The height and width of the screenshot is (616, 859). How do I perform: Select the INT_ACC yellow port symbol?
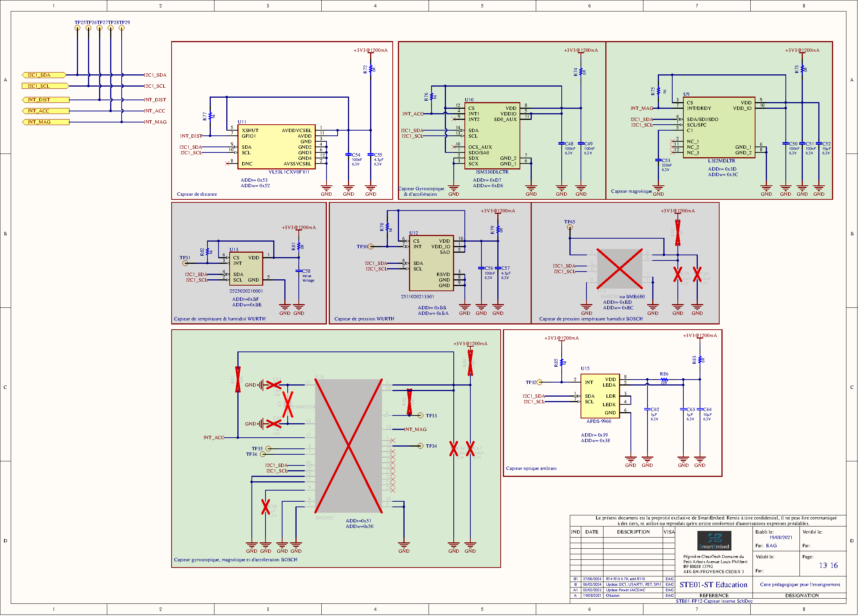tap(45, 111)
